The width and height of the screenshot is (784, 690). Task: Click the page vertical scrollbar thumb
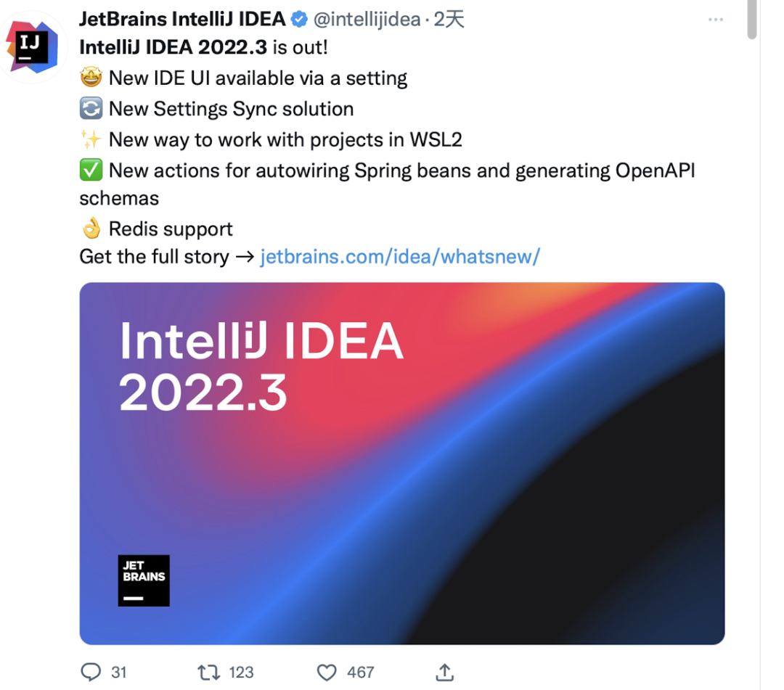coord(751,20)
